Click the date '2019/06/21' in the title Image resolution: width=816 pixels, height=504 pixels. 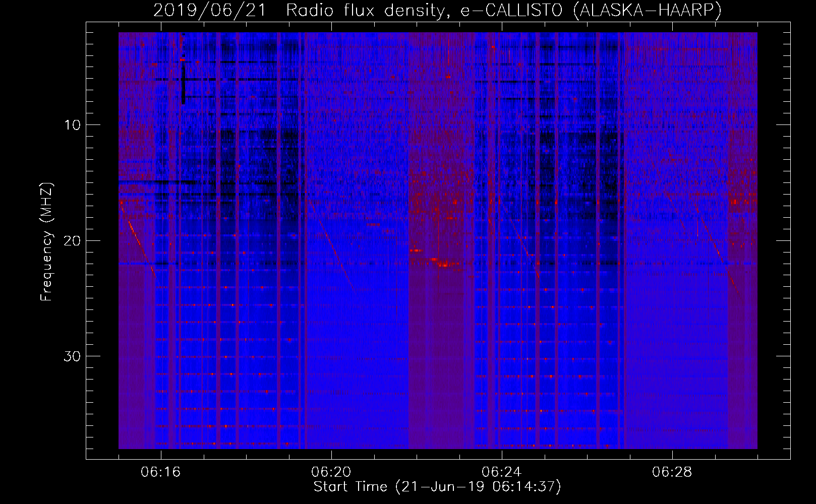pos(210,10)
